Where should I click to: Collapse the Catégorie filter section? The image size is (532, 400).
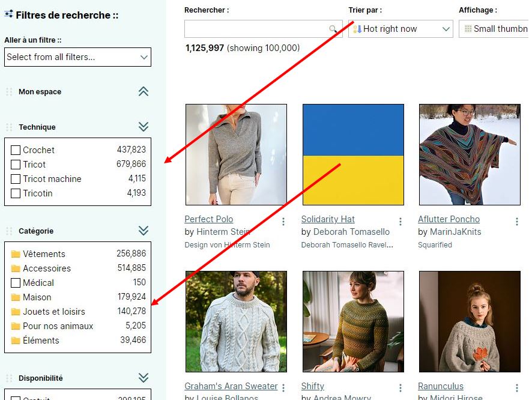tap(143, 231)
